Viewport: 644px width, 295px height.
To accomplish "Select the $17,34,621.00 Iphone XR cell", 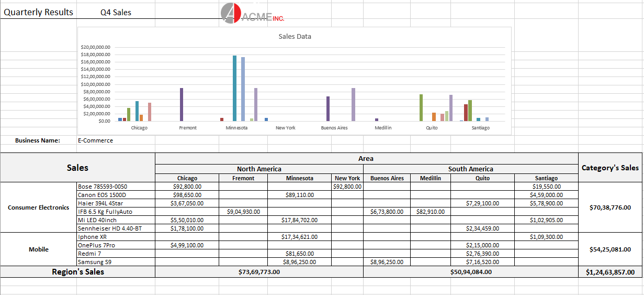I will [299, 237].
